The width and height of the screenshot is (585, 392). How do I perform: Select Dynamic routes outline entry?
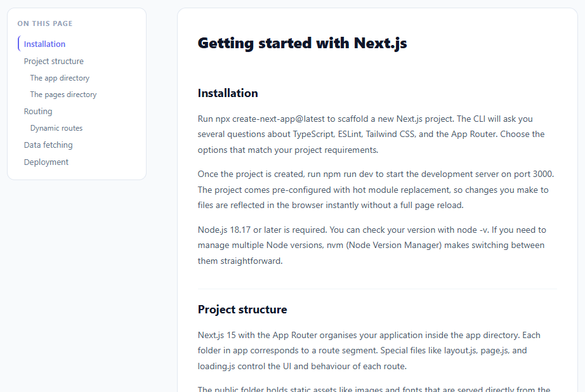[56, 128]
